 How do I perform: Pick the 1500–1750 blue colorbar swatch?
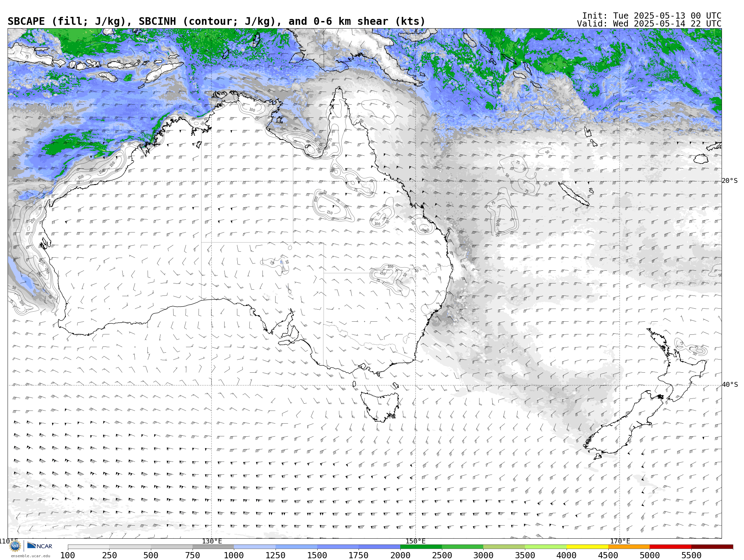pos(338,547)
